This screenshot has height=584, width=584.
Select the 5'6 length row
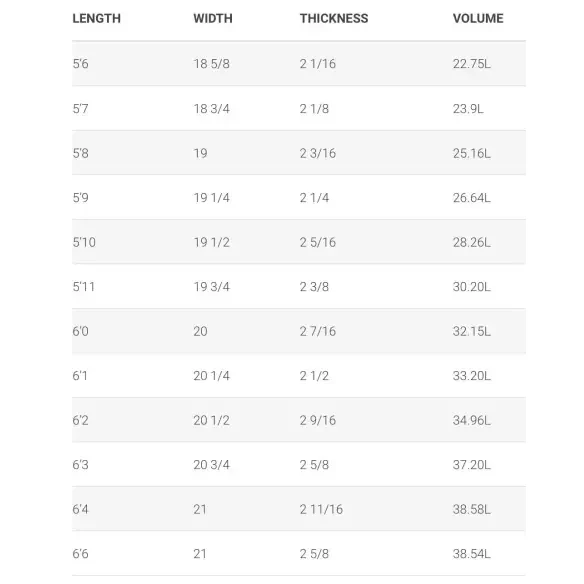[299, 64]
